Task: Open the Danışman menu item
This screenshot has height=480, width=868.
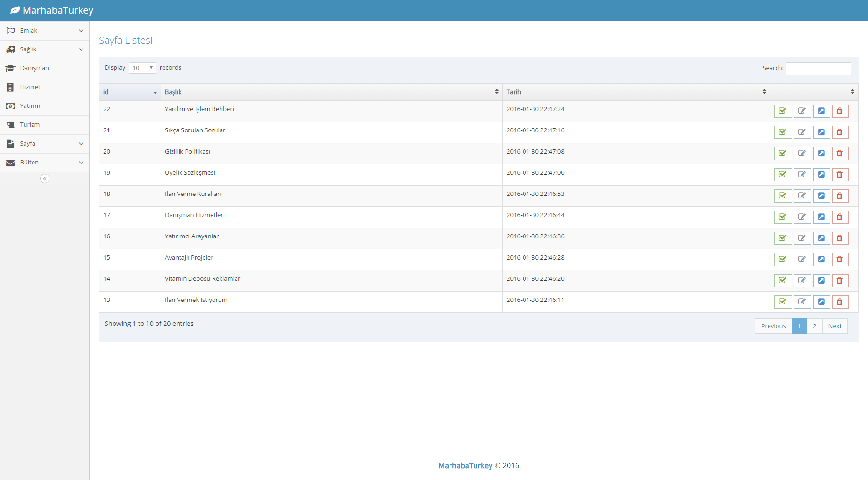Action: coord(34,68)
